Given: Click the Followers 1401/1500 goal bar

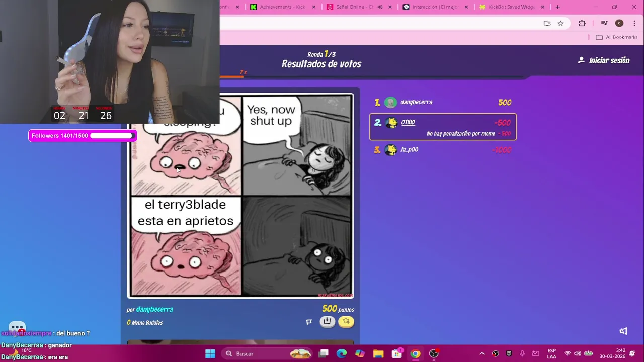Looking at the screenshot, I should coord(82,136).
